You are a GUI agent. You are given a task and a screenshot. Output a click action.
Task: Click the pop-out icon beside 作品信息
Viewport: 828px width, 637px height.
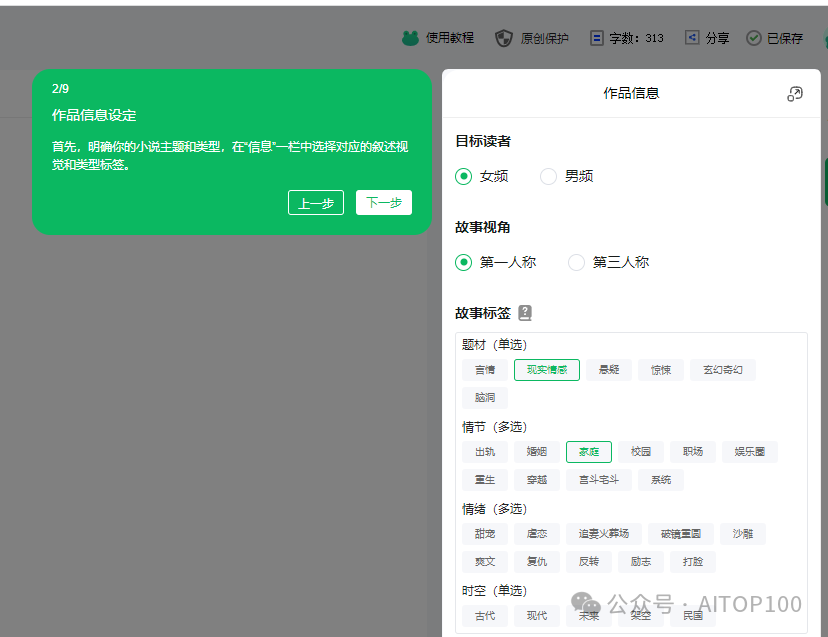(x=795, y=93)
